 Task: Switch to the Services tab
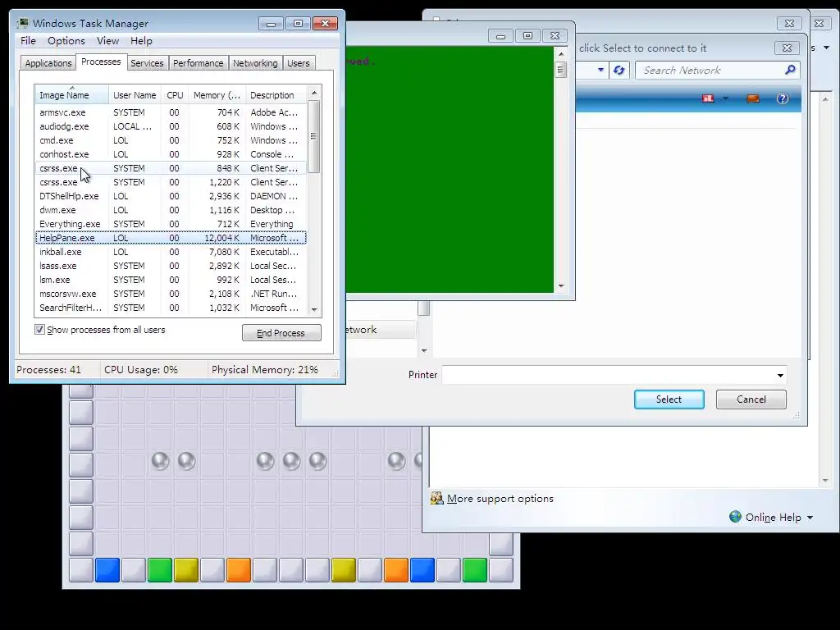coord(147,63)
